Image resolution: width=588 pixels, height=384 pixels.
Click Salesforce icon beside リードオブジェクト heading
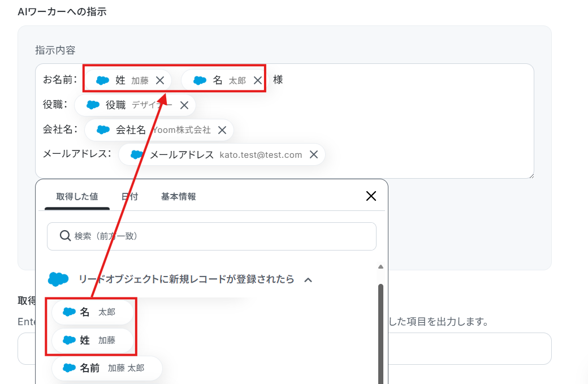tap(58, 279)
